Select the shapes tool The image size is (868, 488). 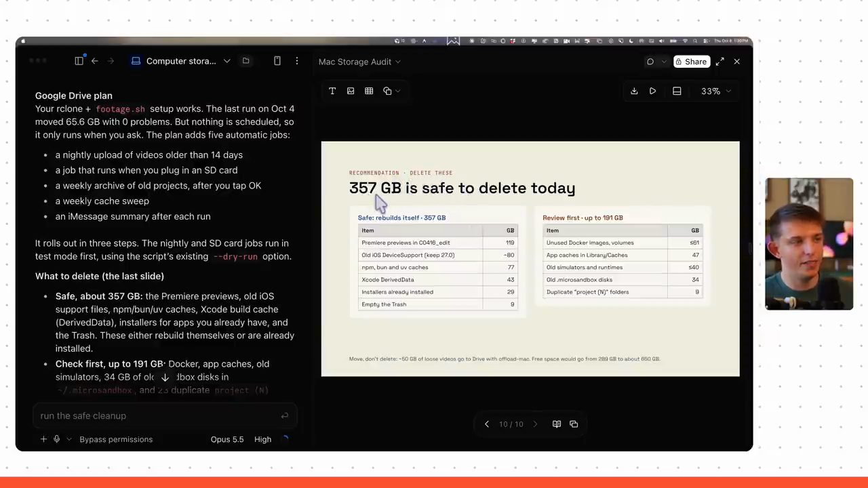(387, 91)
